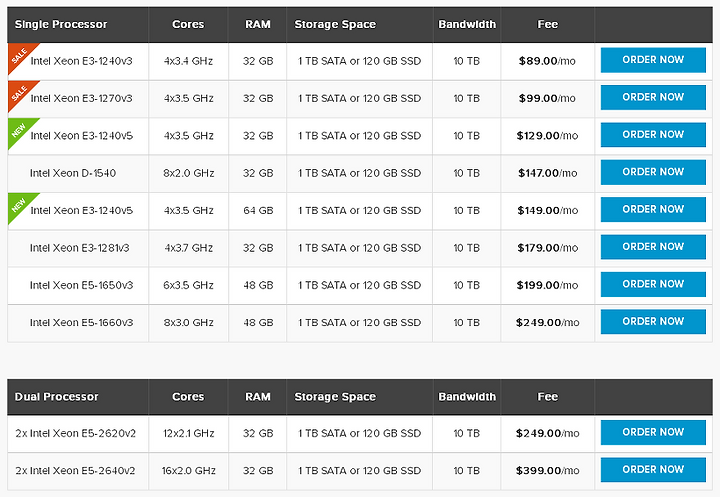
Task: Click the 16x2.0 GHz cores cell
Action: coord(188,471)
